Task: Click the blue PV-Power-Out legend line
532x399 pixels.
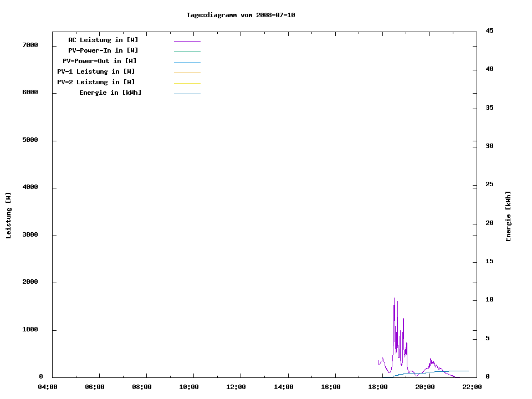Action: [x=187, y=62]
